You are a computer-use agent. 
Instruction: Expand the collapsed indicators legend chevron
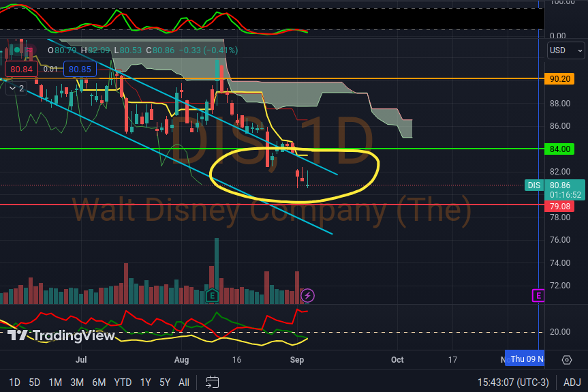tap(16, 89)
